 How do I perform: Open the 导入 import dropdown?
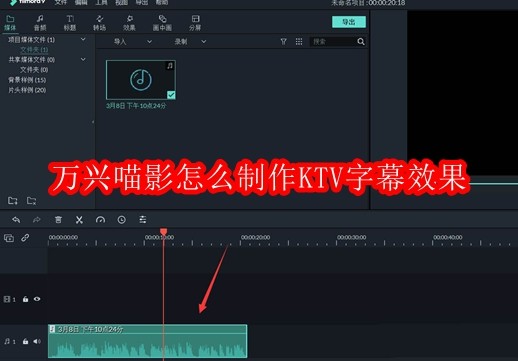133,42
